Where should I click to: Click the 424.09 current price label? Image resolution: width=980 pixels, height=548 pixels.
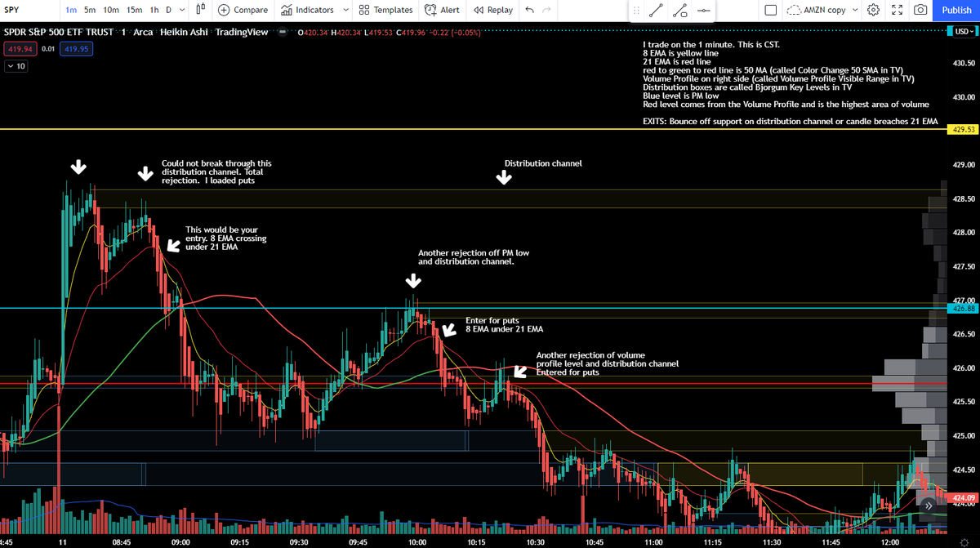[x=962, y=497]
